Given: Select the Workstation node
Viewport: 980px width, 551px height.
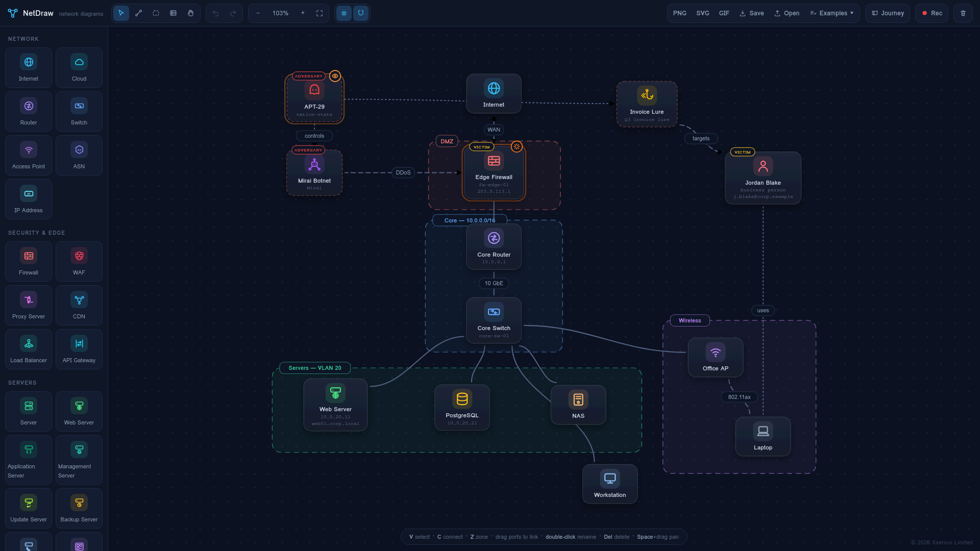Looking at the screenshot, I should [x=610, y=484].
